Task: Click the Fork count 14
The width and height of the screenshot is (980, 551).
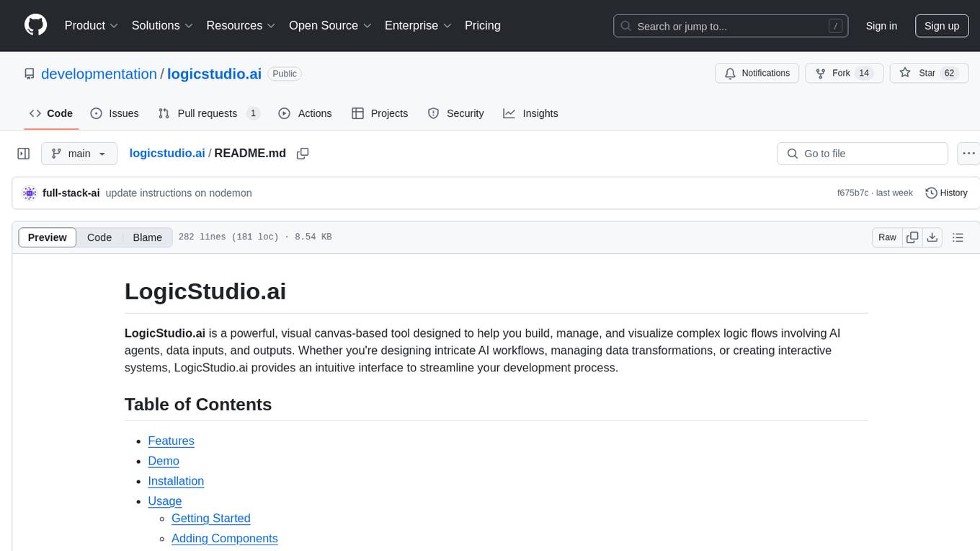Action: click(x=864, y=74)
